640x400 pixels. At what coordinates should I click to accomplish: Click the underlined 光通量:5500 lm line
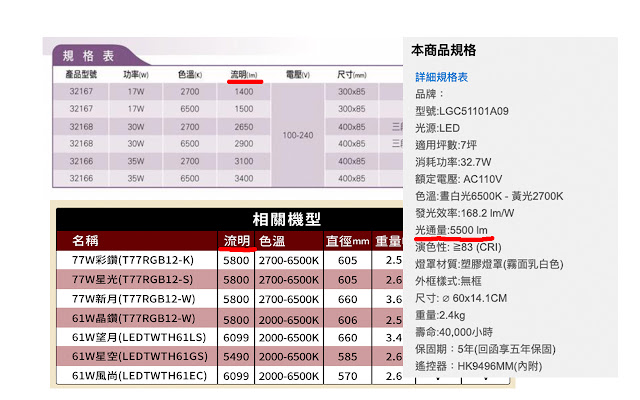(451, 230)
